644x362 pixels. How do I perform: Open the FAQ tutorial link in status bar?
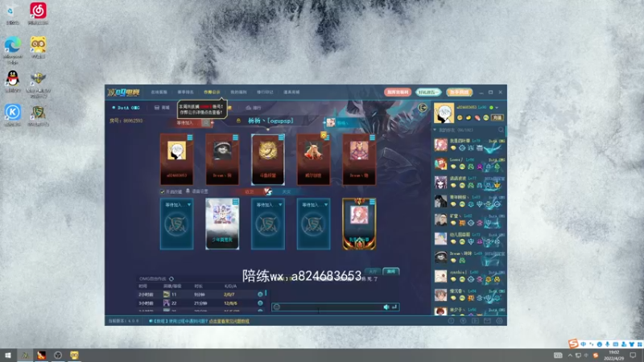(x=229, y=321)
